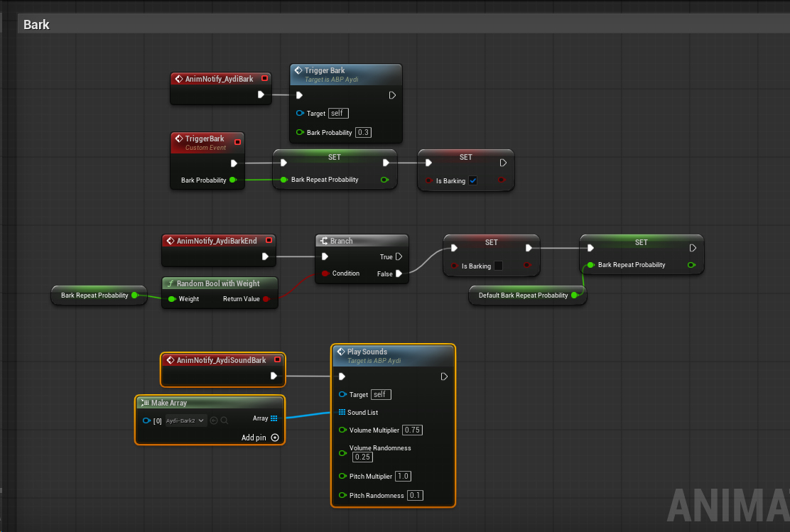The image size is (790, 532).
Task: Enable the unchecked Is Barking checkbox
Action: pyautogui.click(x=498, y=266)
